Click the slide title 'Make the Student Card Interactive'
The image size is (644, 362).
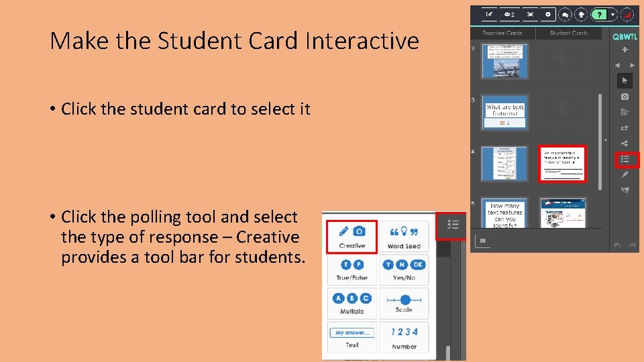coord(234,41)
